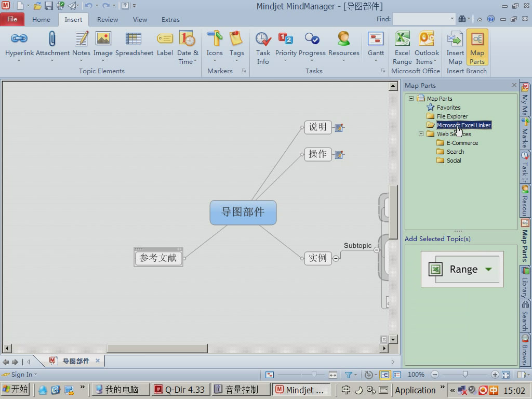This screenshot has height=399, width=532.
Task: Click the Save icon in quick access toolbar
Action: pos(48,6)
